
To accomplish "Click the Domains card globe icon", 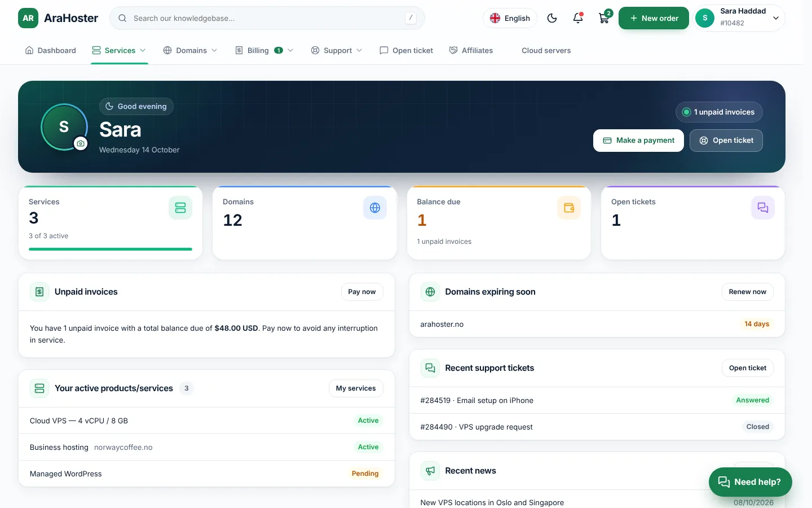I will click(375, 208).
